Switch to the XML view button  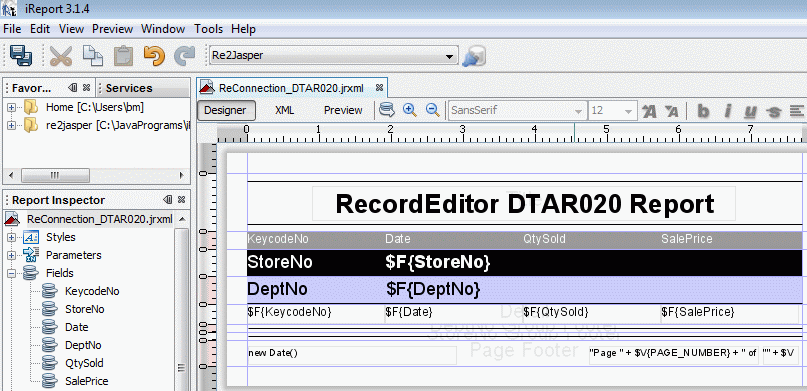[x=285, y=110]
